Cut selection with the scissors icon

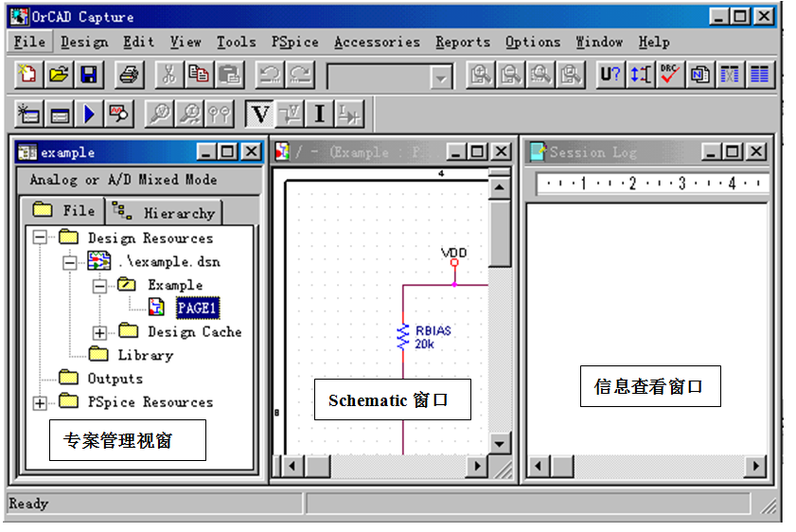[x=168, y=75]
